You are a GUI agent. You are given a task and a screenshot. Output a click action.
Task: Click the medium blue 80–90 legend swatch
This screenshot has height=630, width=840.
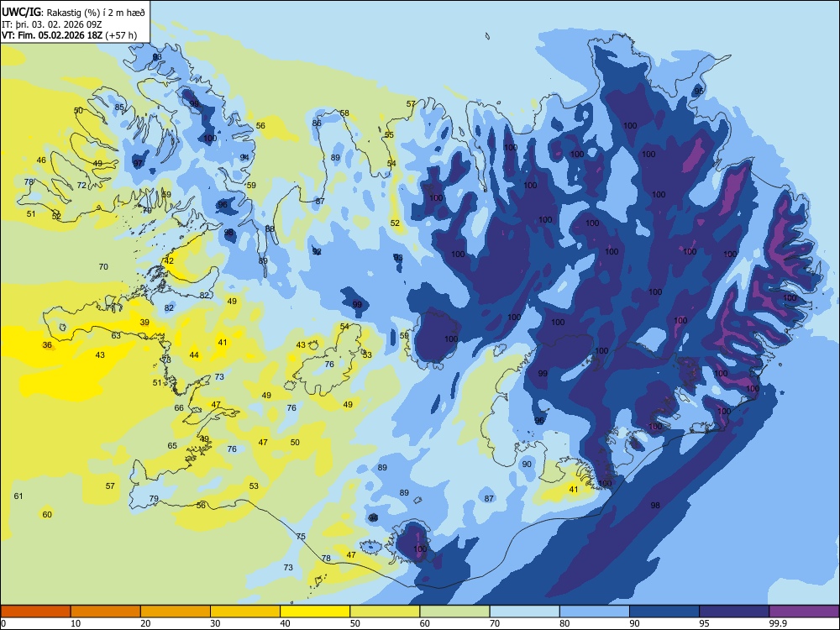pos(595,612)
